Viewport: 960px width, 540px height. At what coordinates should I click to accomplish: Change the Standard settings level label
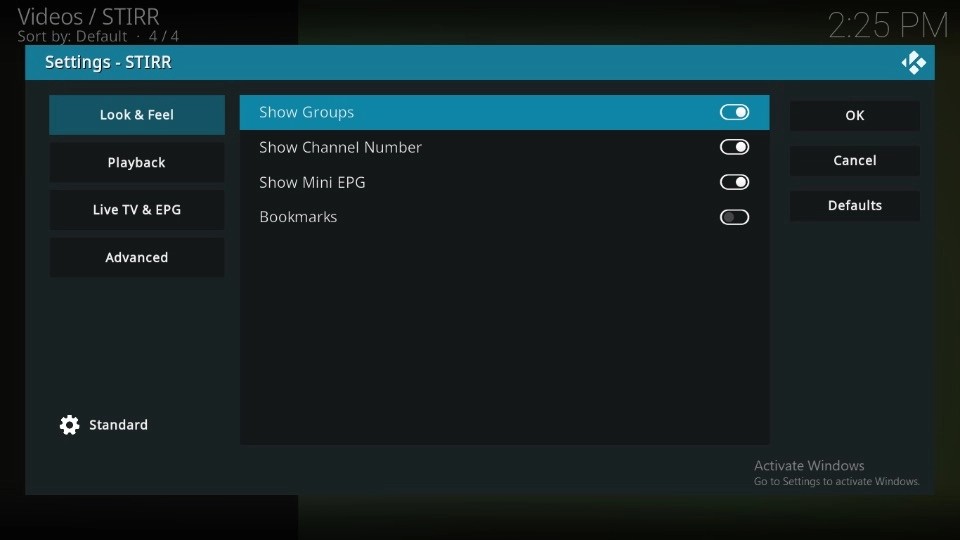click(118, 425)
